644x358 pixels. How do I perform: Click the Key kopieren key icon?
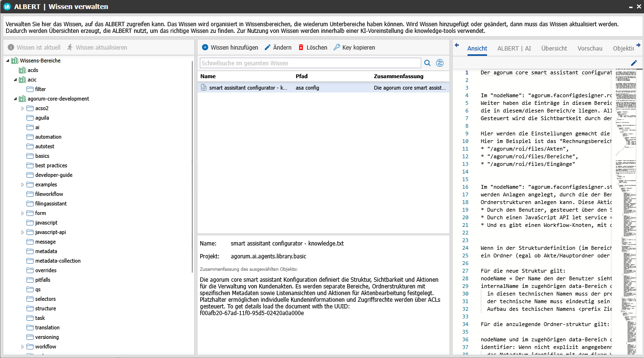point(337,48)
